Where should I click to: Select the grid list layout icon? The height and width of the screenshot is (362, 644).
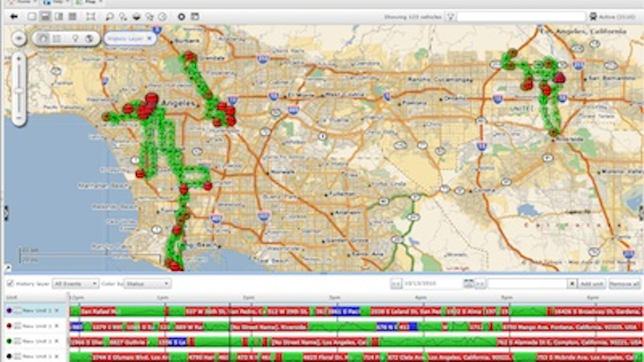tap(72, 16)
